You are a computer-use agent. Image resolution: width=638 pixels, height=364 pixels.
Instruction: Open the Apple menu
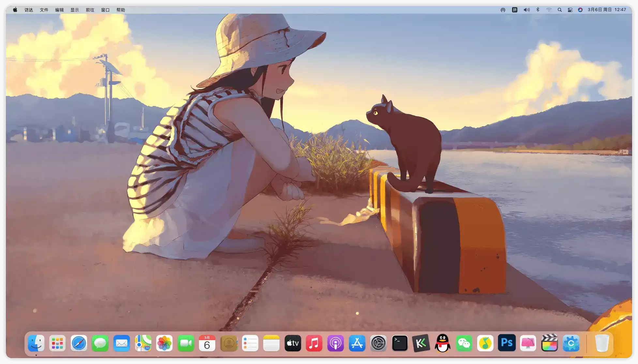[15, 10]
